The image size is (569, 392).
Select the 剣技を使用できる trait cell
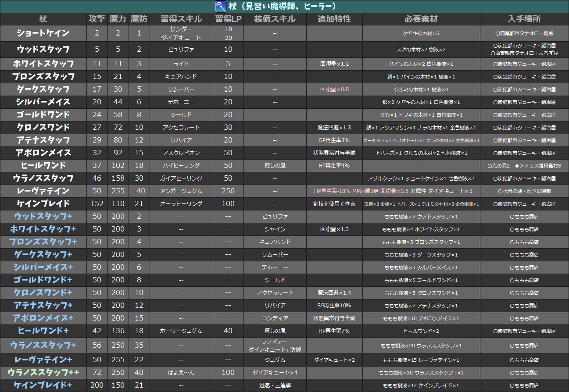[x=334, y=204]
